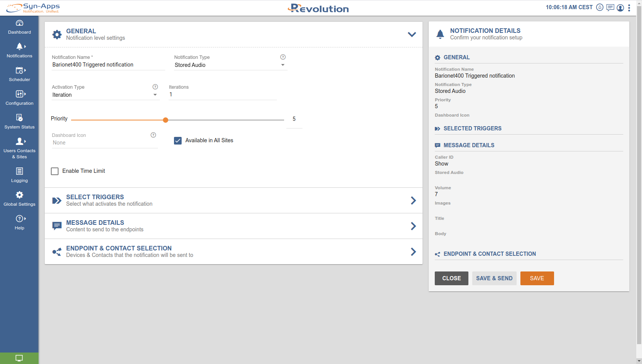Click the Notification Type help icon
This screenshot has height=364, width=642.
(x=283, y=57)
